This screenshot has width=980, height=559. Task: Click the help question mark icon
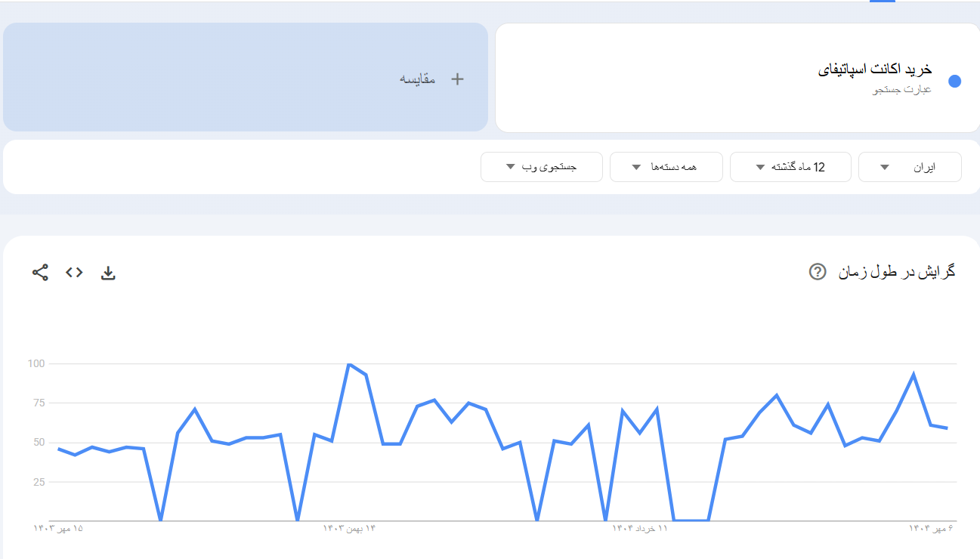click(817, 271)
